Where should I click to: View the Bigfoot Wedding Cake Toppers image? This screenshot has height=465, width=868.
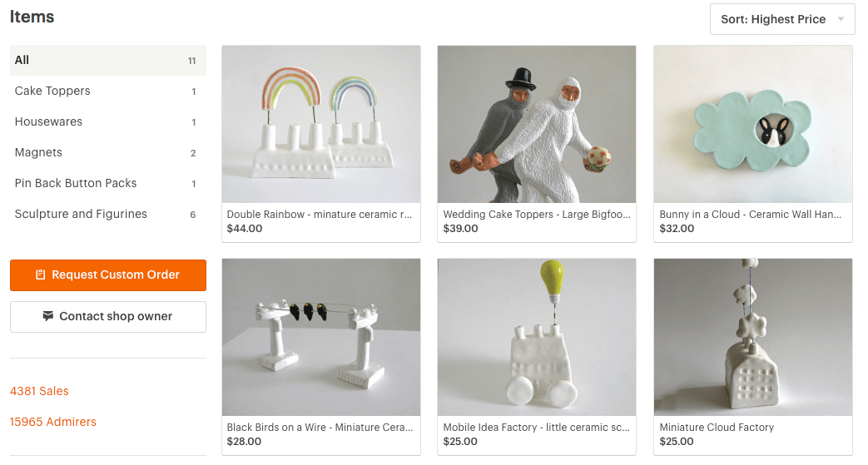(x=537, y=124)
